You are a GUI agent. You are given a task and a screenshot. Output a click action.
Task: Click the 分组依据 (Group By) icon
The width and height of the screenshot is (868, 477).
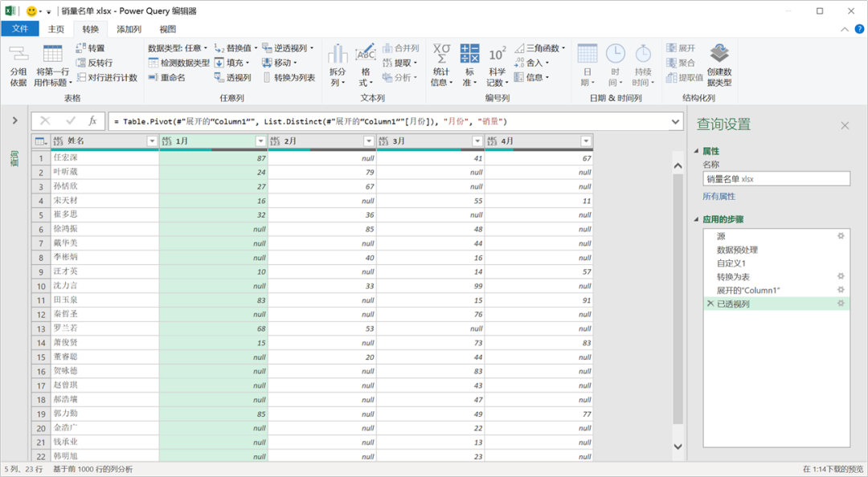coord(18,56)
